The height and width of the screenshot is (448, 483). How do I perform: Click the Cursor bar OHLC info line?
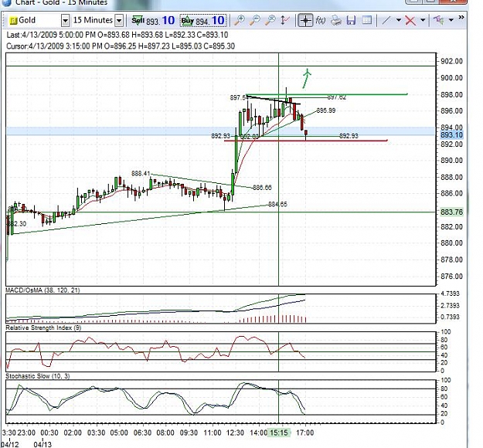coord(121,46)
